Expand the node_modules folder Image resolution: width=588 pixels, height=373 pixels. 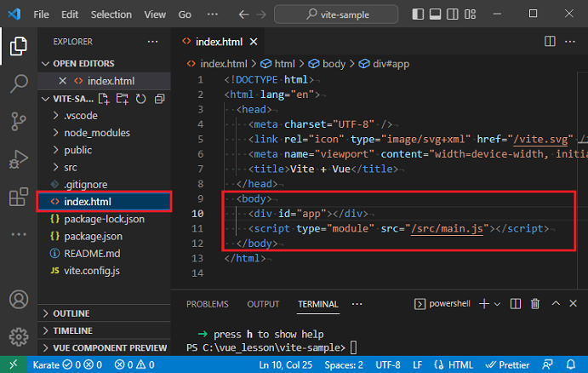97,133
